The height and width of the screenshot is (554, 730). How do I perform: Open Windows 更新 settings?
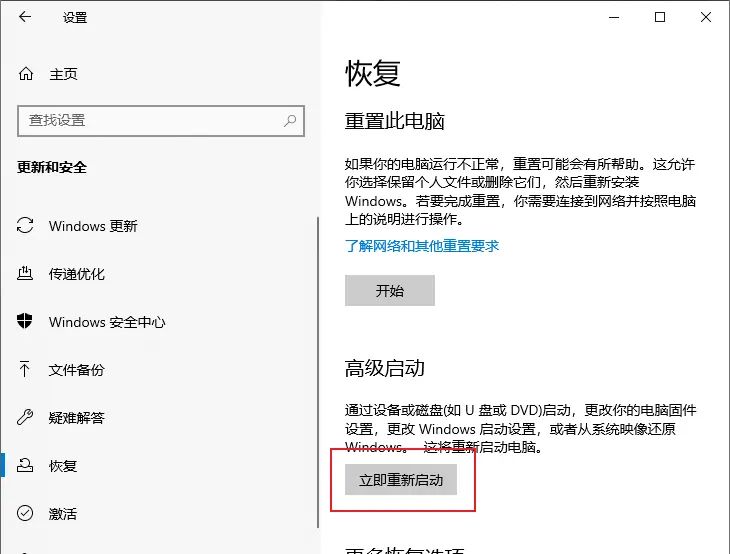point(93,226)
